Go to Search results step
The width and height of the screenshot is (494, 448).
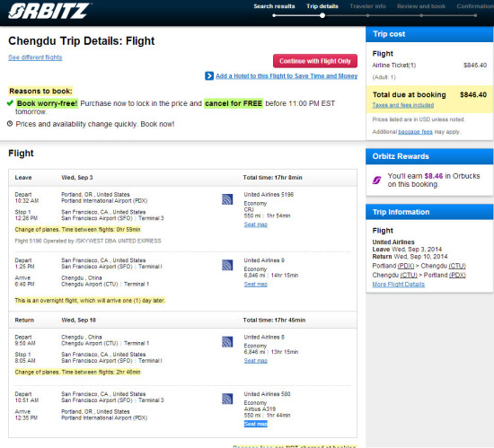(274, 6)
